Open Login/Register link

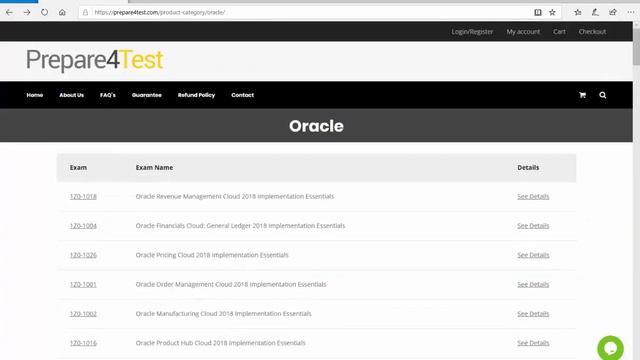[472, 31]
